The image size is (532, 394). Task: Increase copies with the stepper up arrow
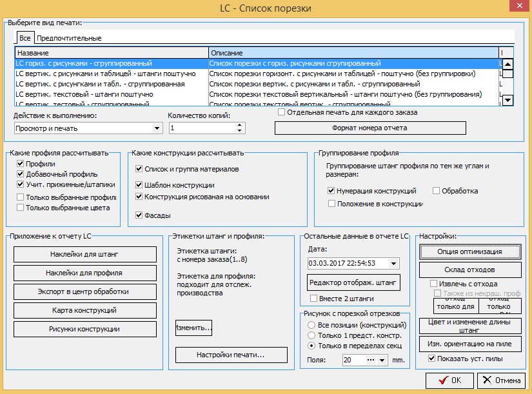point(239,125)
